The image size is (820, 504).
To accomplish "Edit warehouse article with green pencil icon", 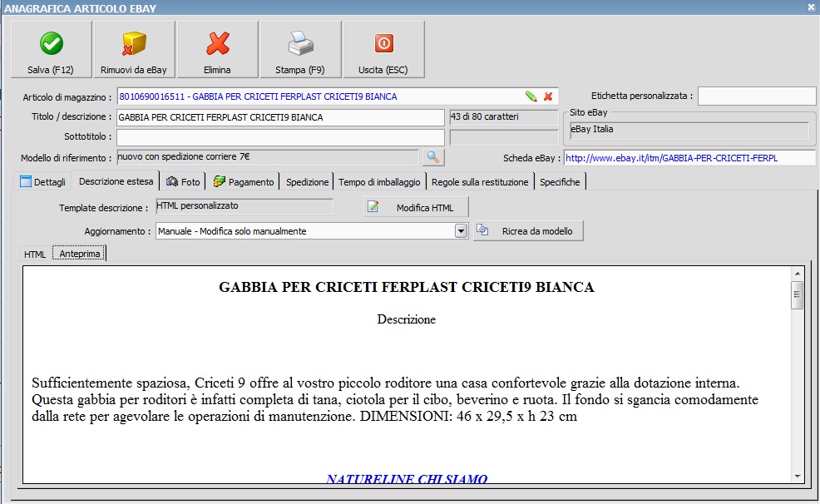I will click(531, 96).
